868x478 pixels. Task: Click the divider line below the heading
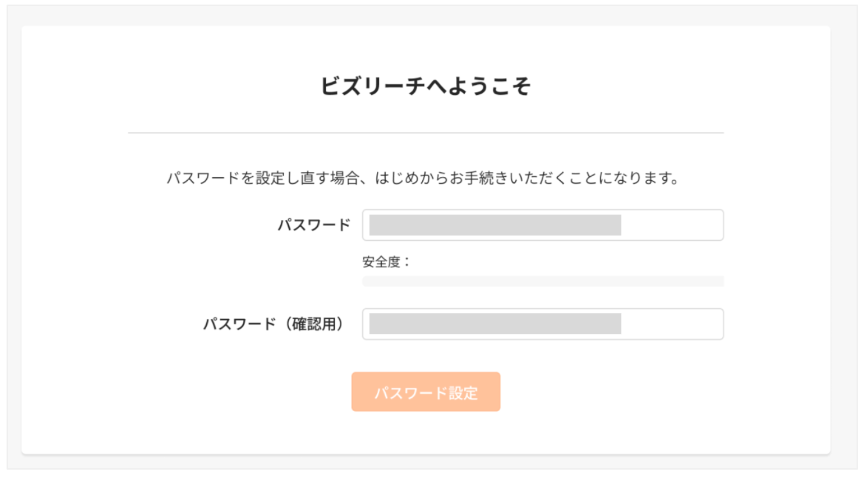coord(425,133)
